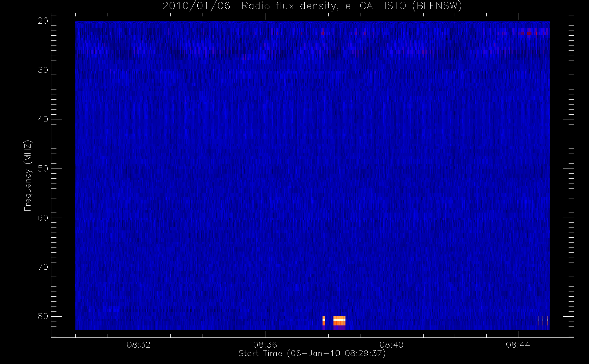Click the 60 MHz frequency label

(43, 218)
